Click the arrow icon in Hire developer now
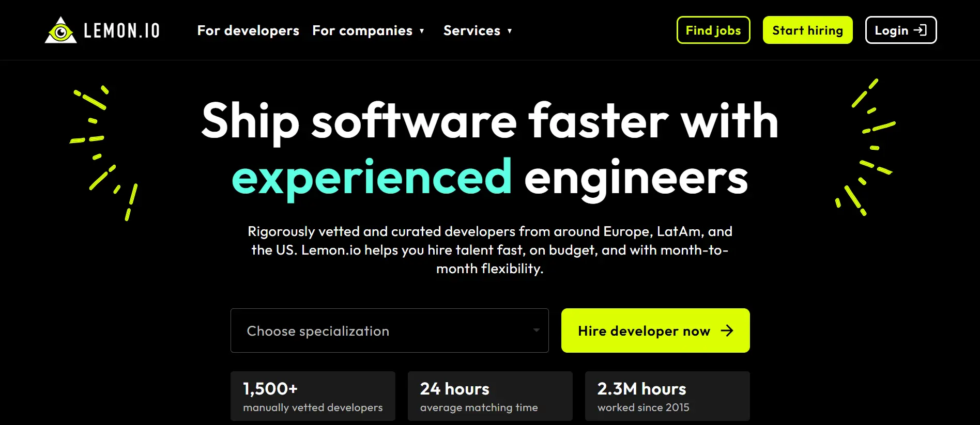Image resolution: width=980 pixels, height=425 pixels. point(727,330)
